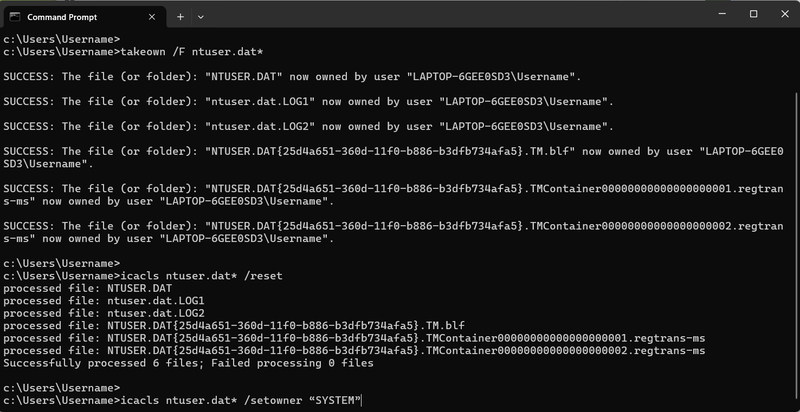Screen dimensions: 800x412
Task: Click the SUCCESS line mentioning "NTUSER.DAT" ownership
Action: [x=292, y=76]
